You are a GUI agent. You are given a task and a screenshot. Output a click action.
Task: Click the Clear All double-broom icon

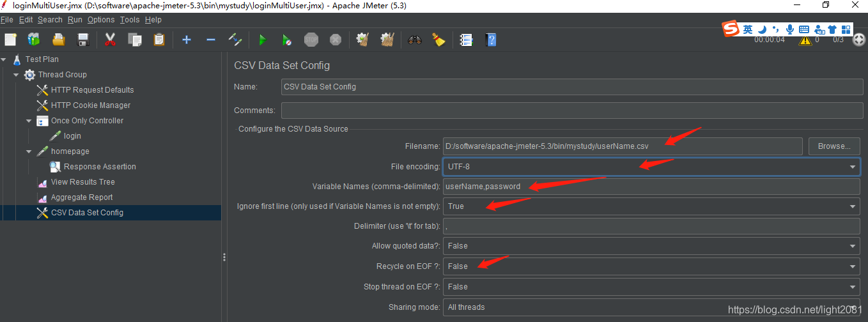click(x=387, y=40)
